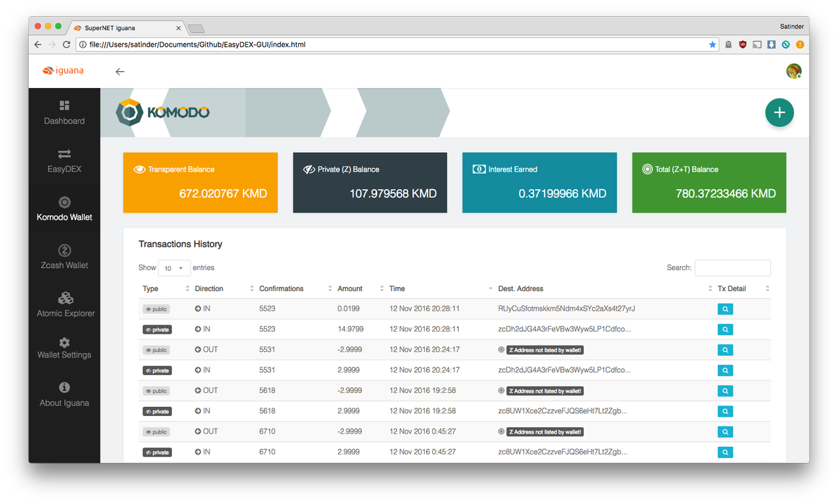Image resolution: width=838 pixels, height=504 pixels.
Task: Click the Search input field
Action: tap(733, 268)
